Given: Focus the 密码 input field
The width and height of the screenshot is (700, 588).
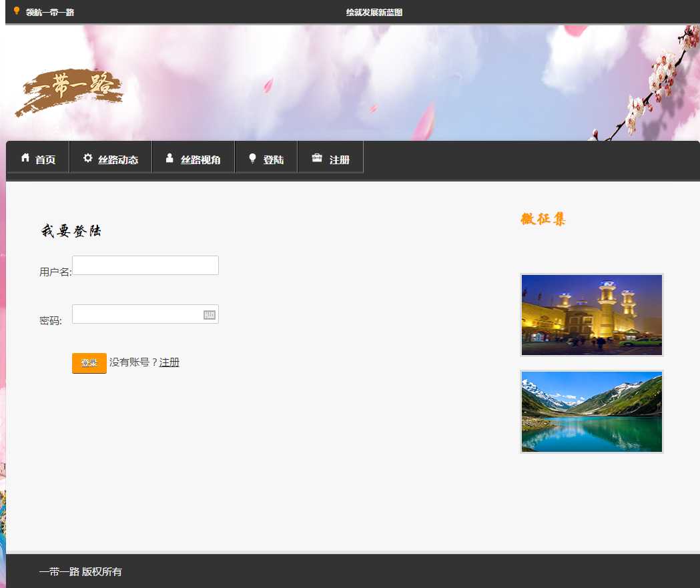Looking at the screenshot, I should click(137, 314).
